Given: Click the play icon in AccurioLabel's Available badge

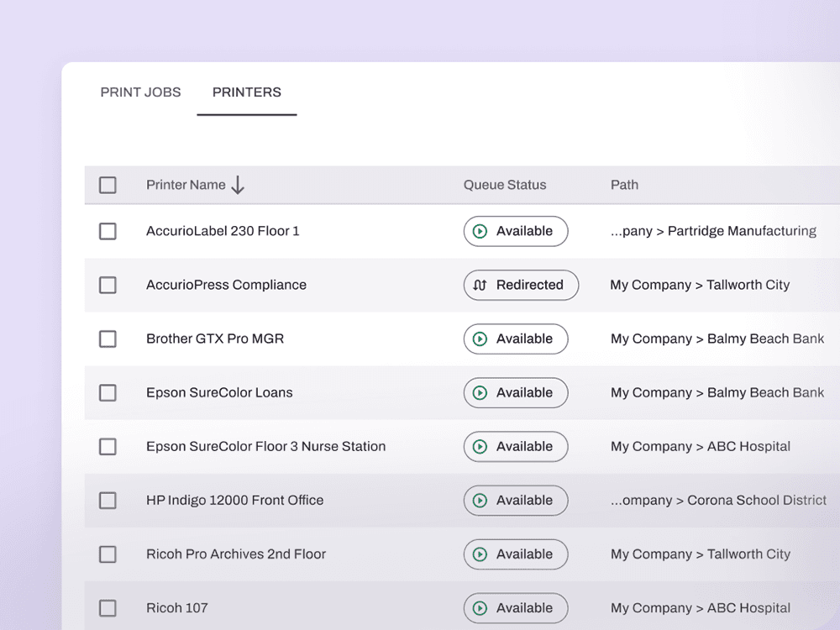Looking at the screenshot, I should 480,231.
